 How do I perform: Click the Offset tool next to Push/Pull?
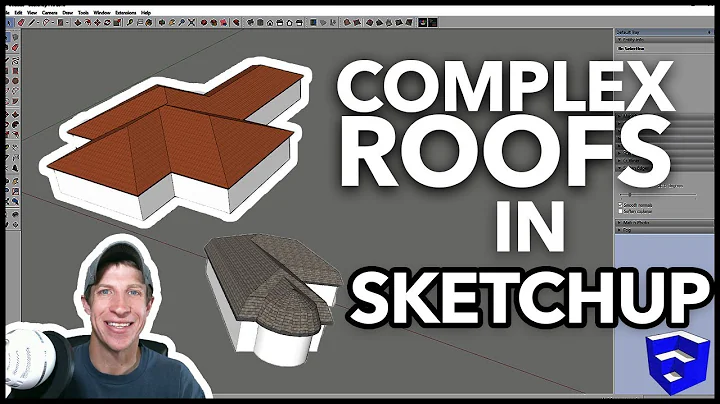coord(88,22)
